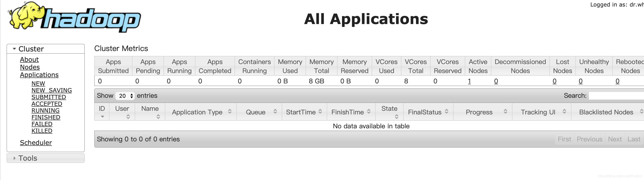Sort by Progress column sort icon
Viewport: 644px width, 180px height.
coord(505,111)
